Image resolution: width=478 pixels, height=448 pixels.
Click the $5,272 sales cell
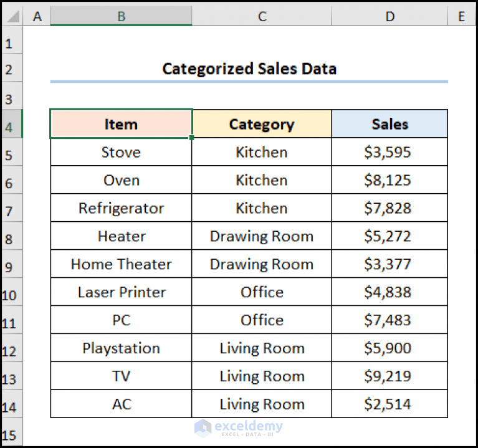390,236
